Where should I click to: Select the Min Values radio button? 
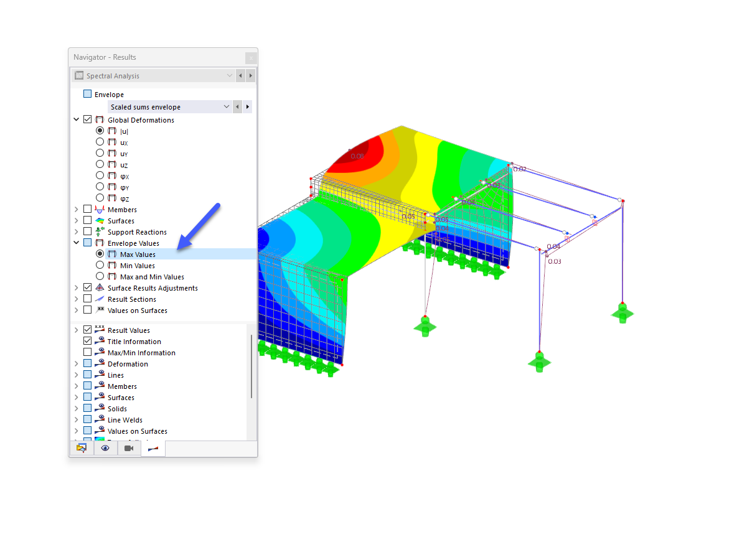coord(100,266)
